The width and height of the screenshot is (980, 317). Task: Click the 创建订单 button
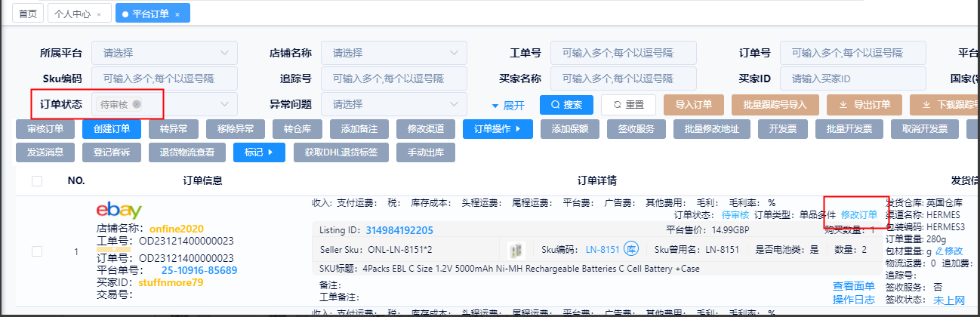click(x=112, y=129)
